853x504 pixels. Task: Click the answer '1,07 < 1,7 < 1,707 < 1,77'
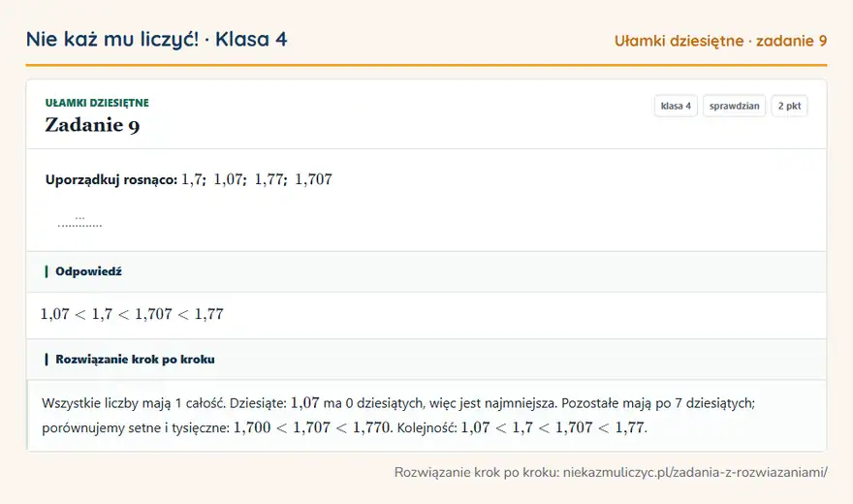[x=132, y=314]
